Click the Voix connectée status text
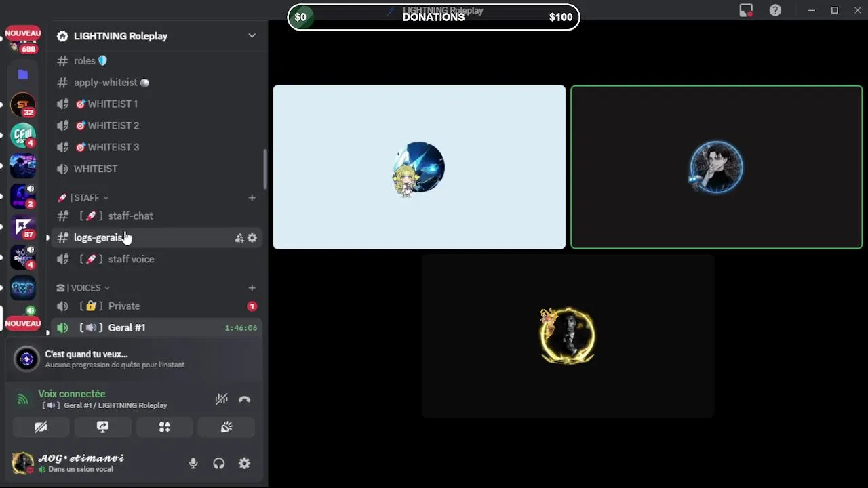 (72, 394)
